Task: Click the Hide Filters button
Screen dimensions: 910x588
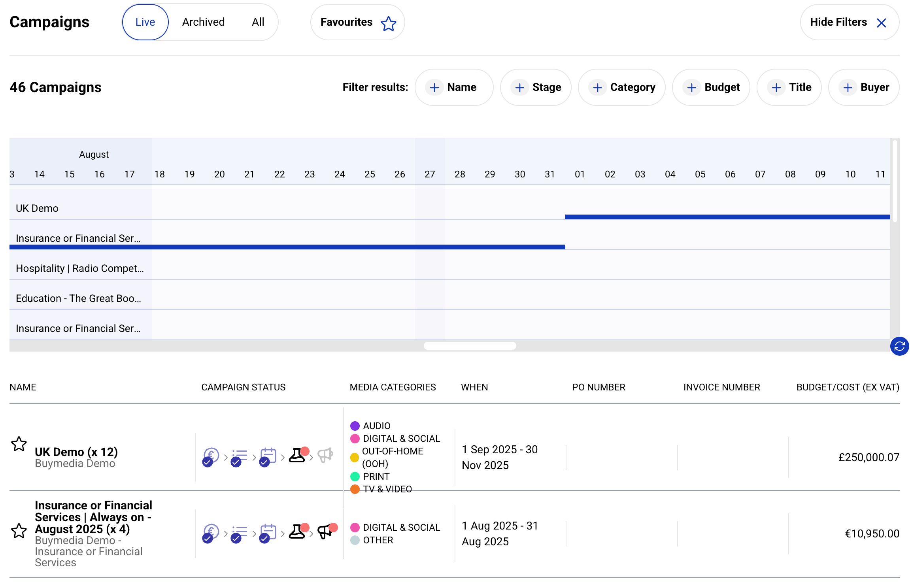Action: [849, 22]
